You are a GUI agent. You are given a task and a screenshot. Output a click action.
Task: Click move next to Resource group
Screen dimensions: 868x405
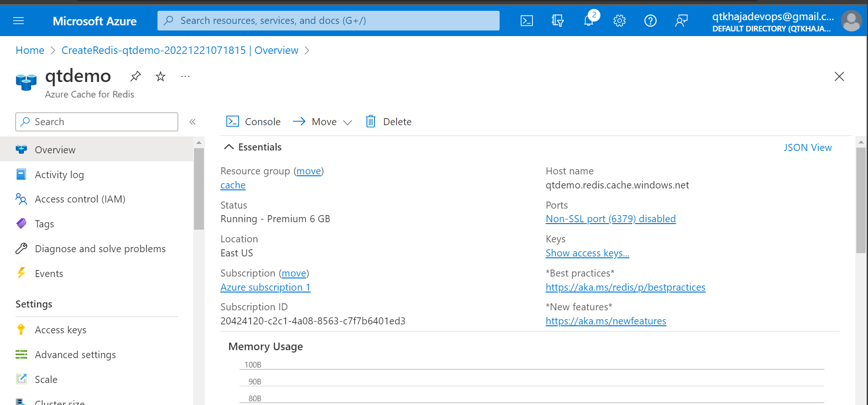tap(309, 171)
